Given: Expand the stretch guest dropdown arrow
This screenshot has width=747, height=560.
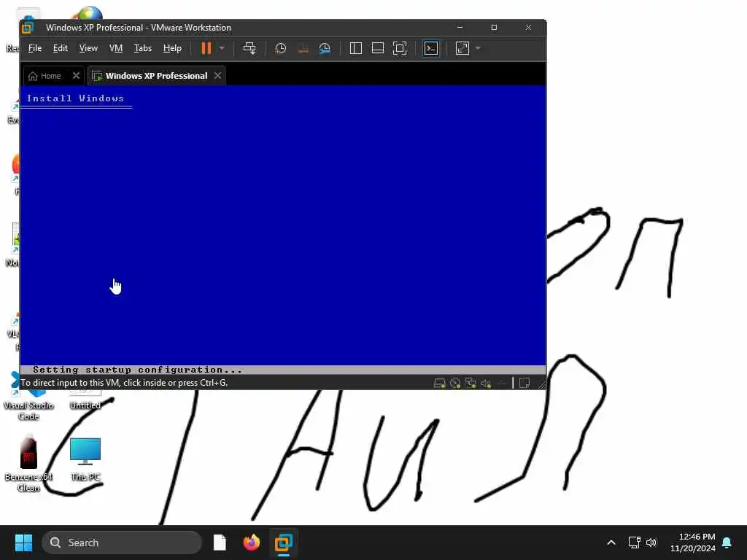Looking at the screenshot, I should [x=478, y=48].
